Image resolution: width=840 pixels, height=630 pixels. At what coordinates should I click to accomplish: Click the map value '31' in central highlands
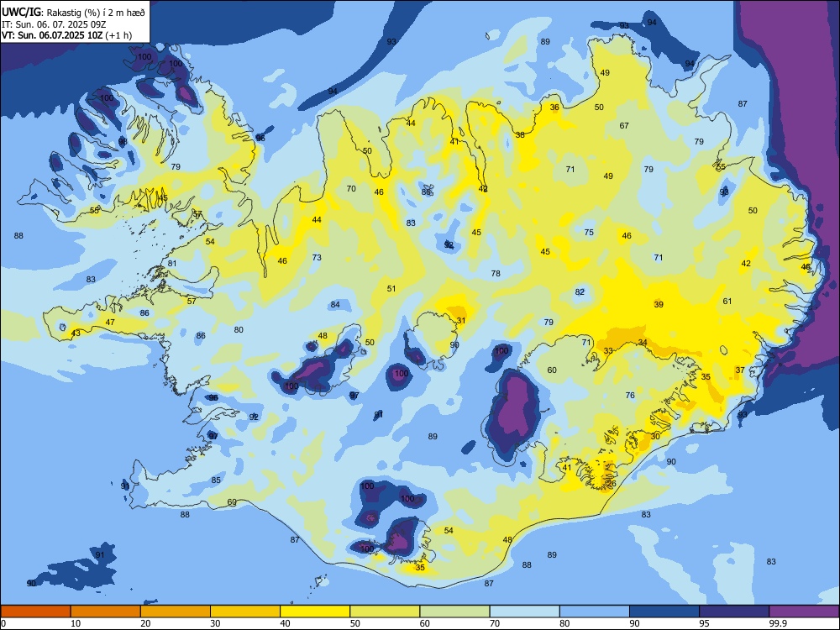coord(460,320)
